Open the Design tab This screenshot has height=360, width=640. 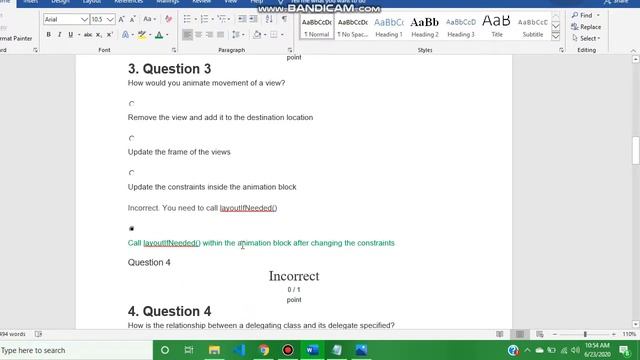[60, 2]
